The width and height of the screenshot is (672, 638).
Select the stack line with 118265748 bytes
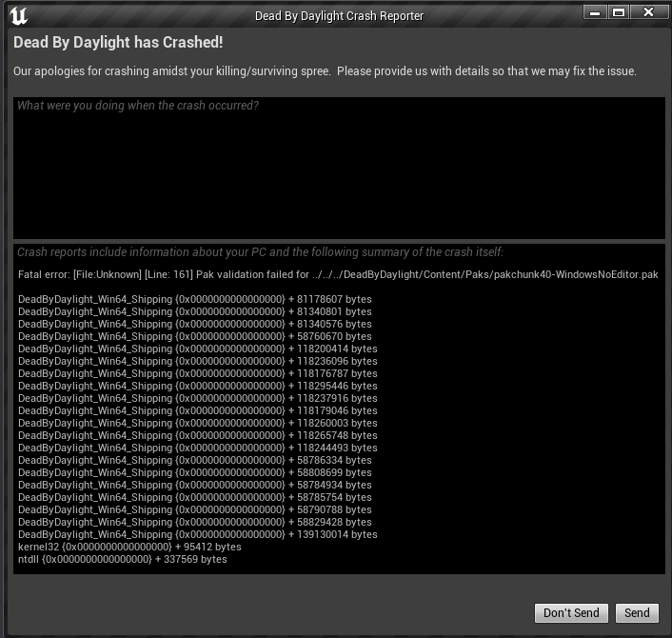click(198, 435)
